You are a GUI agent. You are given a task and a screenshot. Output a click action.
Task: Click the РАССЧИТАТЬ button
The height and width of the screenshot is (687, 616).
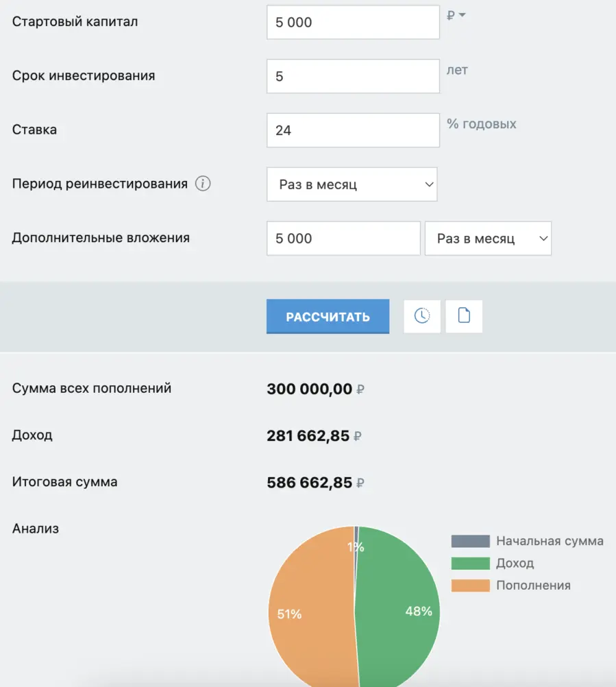click(328, 316)
